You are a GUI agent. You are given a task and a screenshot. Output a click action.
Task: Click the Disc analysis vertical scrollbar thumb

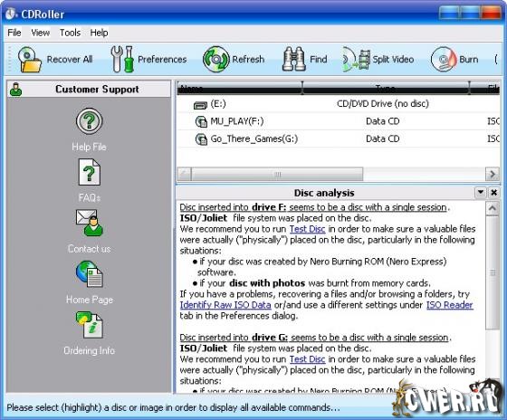tap(493, 272)
